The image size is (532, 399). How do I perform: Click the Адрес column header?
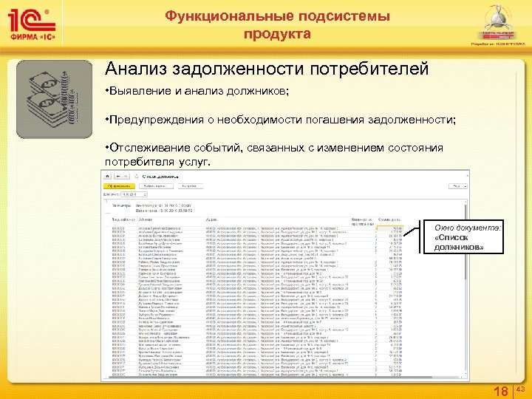tap(211, 220)
